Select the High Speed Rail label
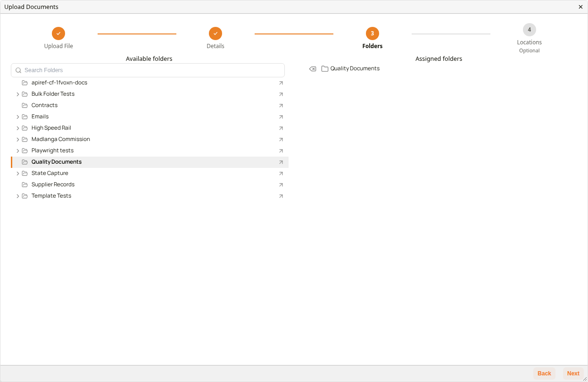Screen dimensions: 588x382 pos(51,128)
